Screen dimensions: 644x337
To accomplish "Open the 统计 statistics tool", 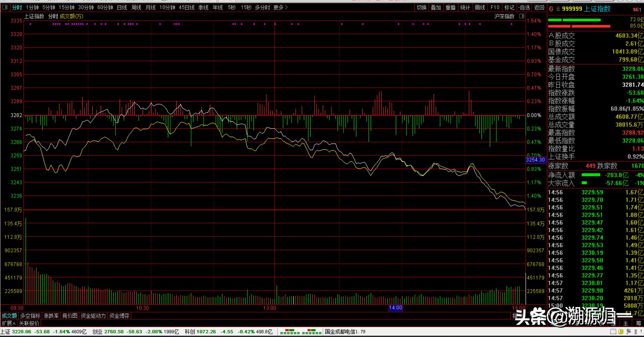I will pos(465,7).
